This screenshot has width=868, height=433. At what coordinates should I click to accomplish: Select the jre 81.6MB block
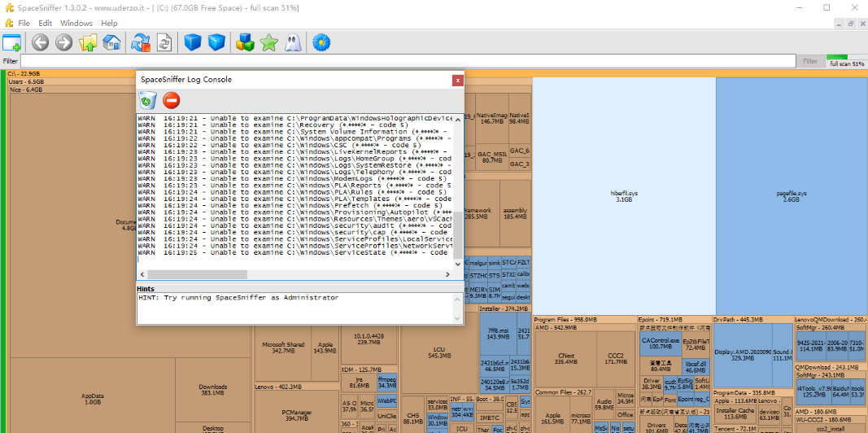[359, 382]
